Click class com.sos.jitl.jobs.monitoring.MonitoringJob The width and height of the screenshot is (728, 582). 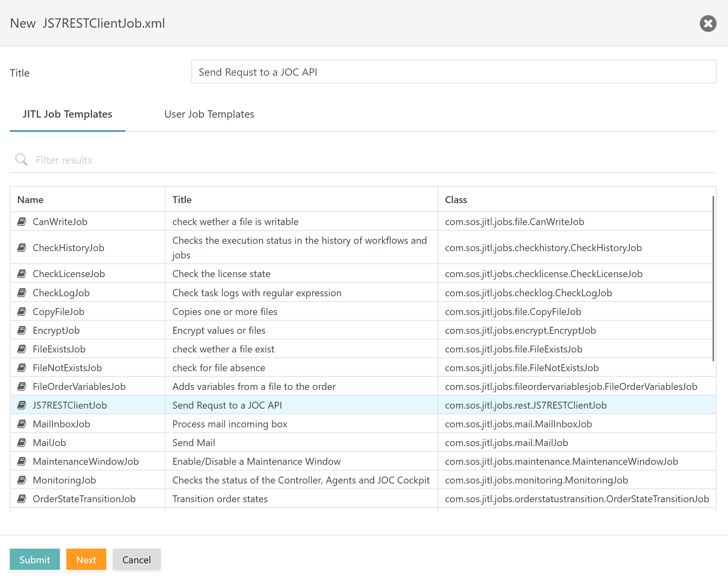[x=536, y=480]
